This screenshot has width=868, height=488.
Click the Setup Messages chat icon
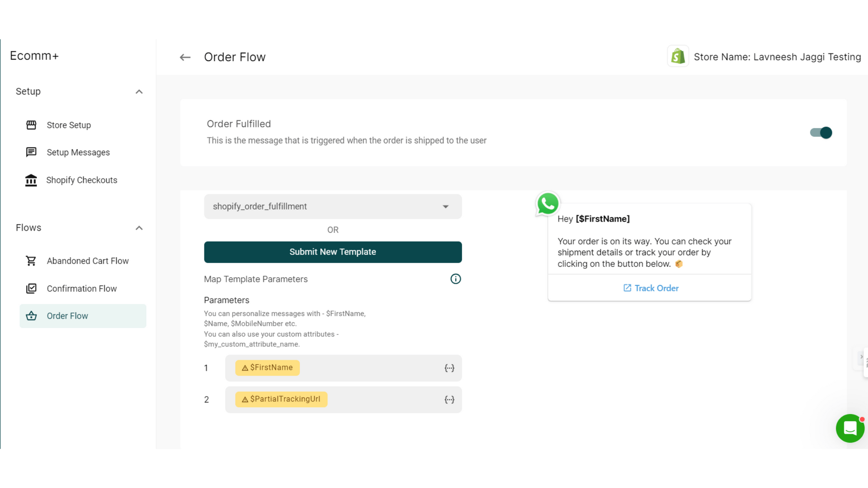click(x=31, y=152)
